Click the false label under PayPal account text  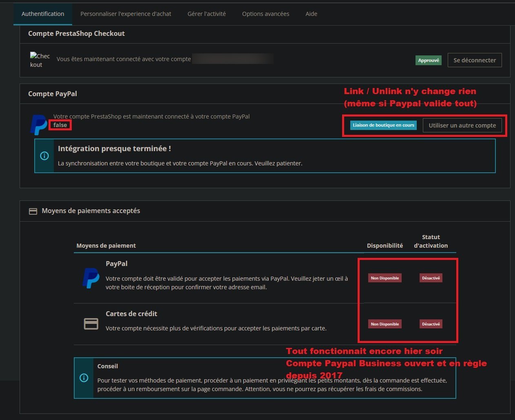(x=60, y=125)
